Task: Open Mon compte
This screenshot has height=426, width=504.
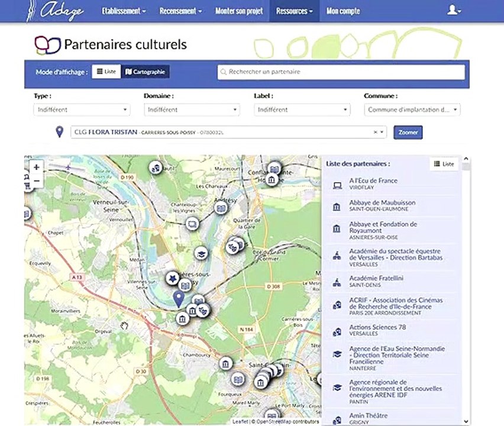Action: point(343,11)
